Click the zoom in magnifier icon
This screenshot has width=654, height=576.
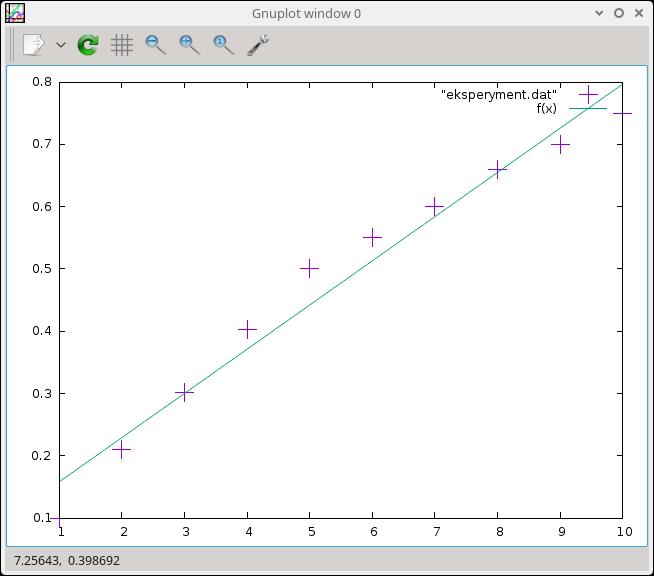(x=189, y=45)
